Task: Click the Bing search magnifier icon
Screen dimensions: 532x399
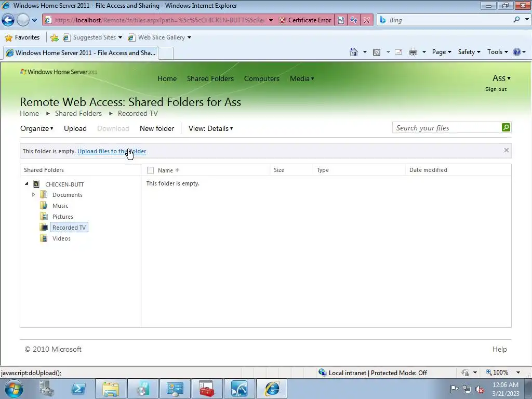Action: (516, 20)
